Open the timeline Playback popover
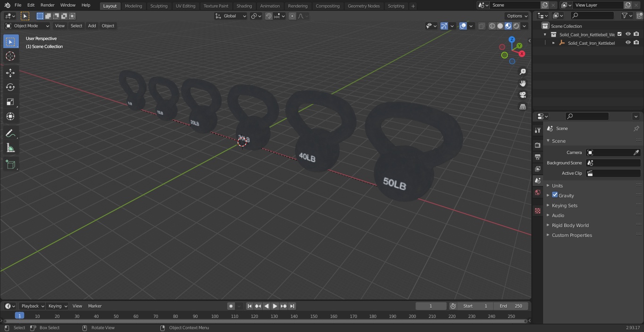This screenshot has height=332, width=644. click(x=32, y=306)
